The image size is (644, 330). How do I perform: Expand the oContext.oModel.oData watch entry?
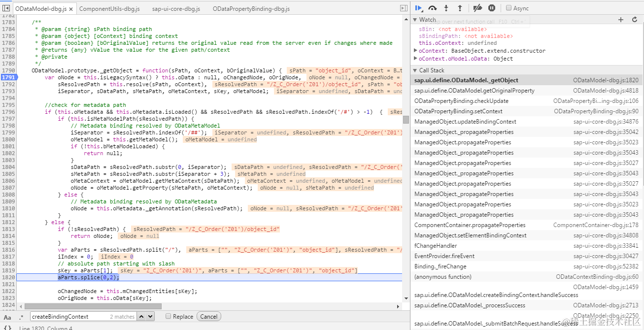(415, 59)
